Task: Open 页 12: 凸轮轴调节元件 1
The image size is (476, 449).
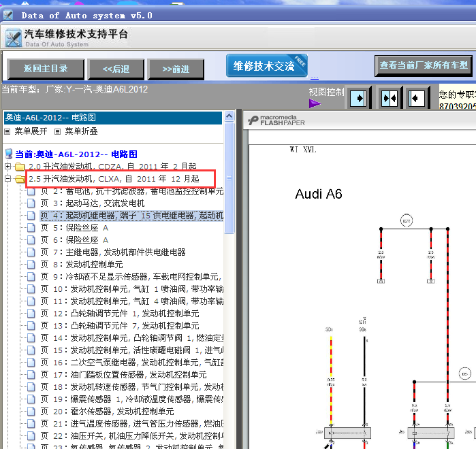Action: pyautogui.click(x=120, y=314)
